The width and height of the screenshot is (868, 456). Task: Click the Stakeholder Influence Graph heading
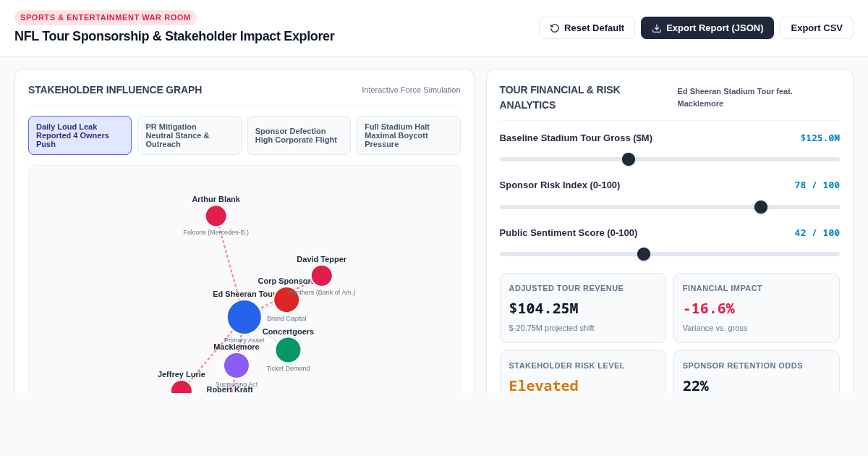click(115, 90)
